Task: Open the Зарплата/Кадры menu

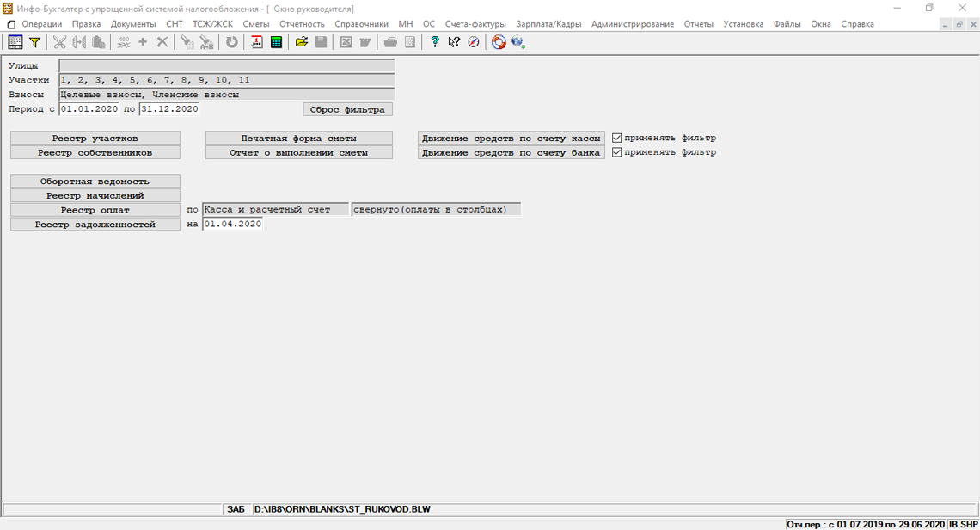Action: [548, 24]
